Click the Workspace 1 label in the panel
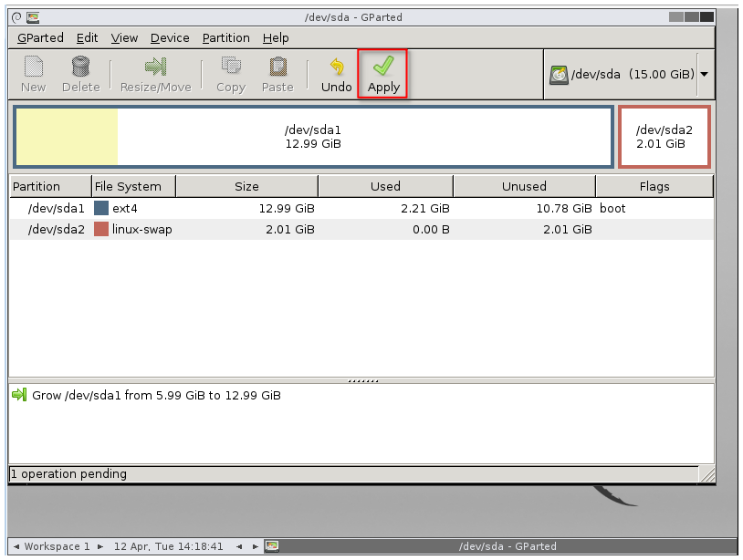 pyautogui.click(x=57, y=546)
